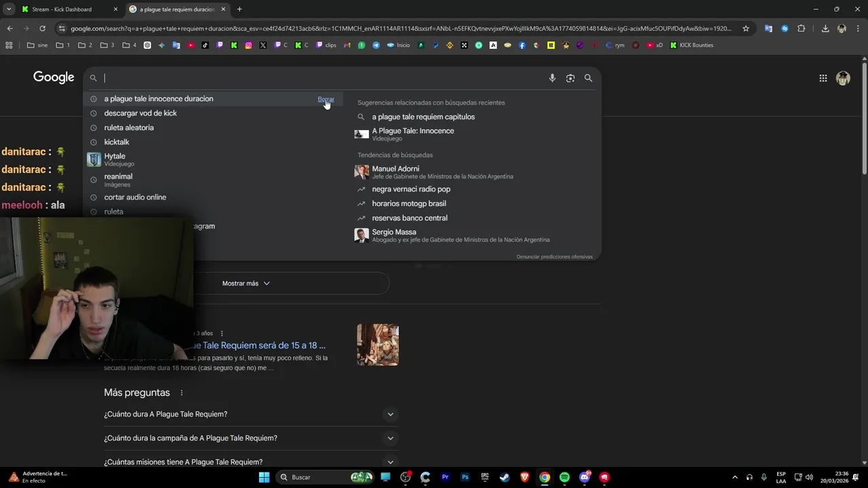Viewport: 868px width, 488px height.
Task: Select suggestion 'descargar vod de kick'
Action: click(x=140, y=113)
